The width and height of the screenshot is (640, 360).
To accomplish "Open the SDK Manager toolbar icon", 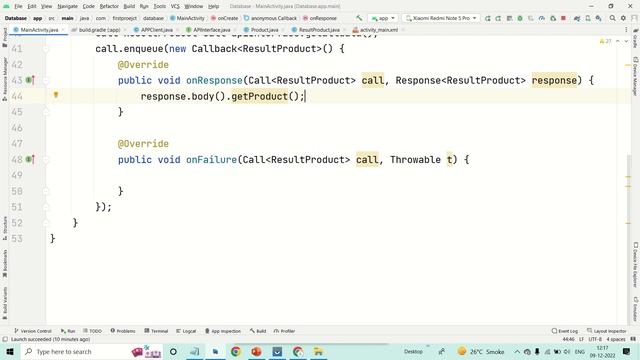I will [x=598, y=18].
